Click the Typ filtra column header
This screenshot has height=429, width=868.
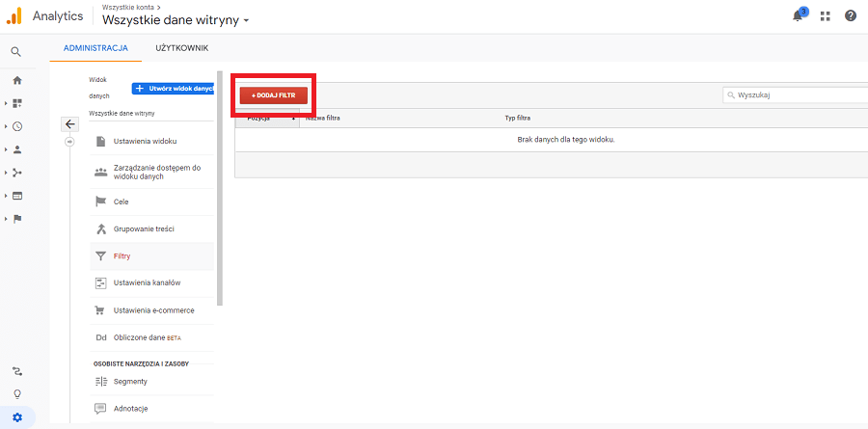[519, 118]
